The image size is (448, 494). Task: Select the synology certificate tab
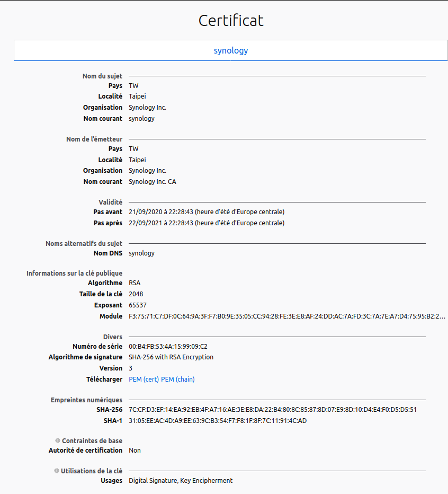(x=231, y=50)
